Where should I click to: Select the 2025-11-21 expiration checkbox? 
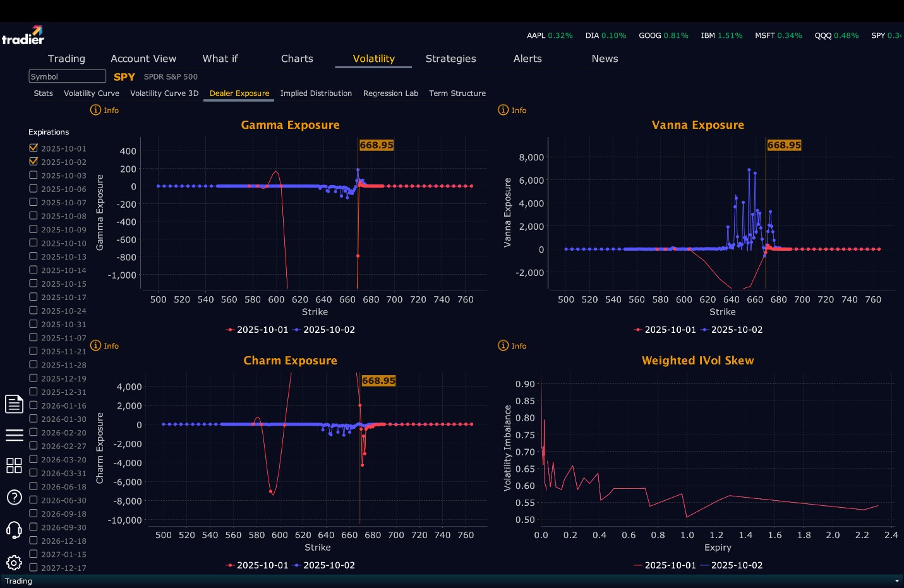click(x=33, y=351)
